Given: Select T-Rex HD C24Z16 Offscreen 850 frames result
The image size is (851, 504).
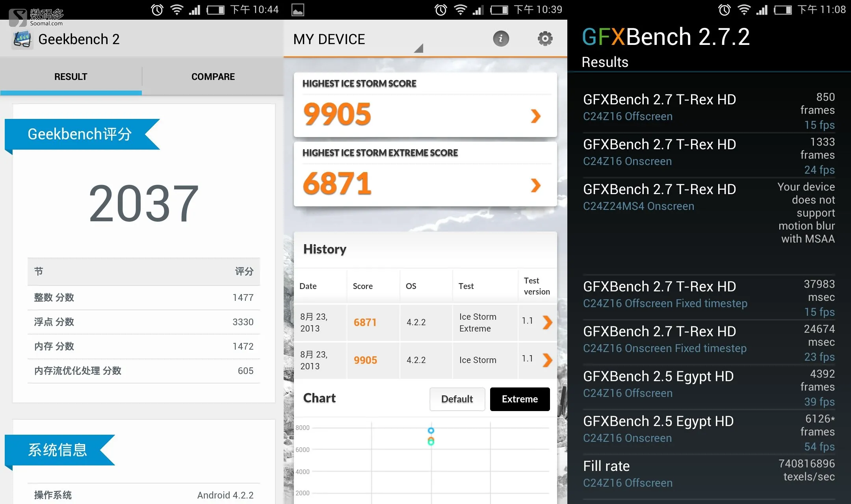Looking at the screenshot, I should [709, 110].
